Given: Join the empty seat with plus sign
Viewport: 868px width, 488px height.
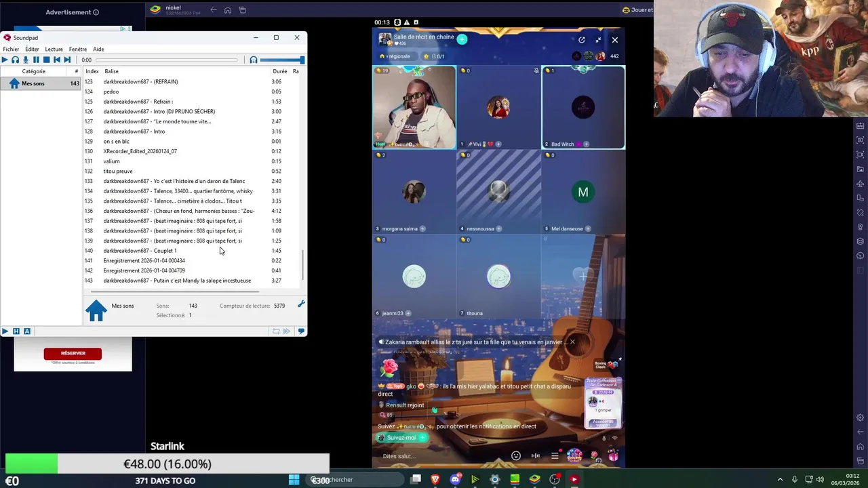Looking at the screenshot, I should tap(583, 276).
